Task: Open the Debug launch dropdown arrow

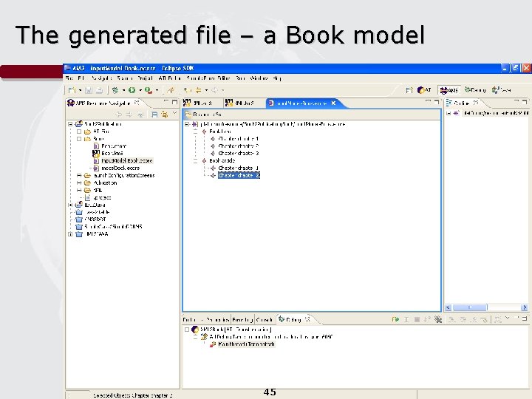Action: pos(124,91)
